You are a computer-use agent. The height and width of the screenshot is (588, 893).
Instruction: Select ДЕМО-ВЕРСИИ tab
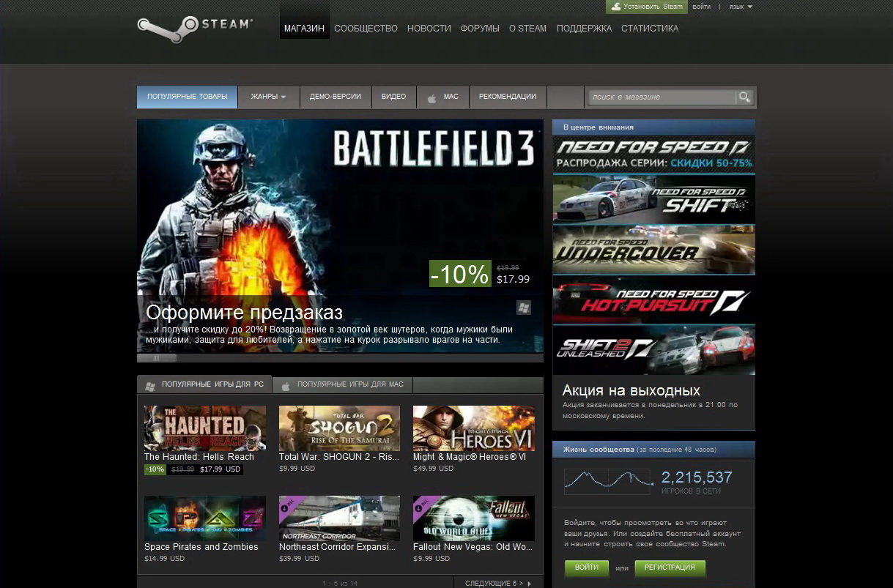click(x=336, y=97)
